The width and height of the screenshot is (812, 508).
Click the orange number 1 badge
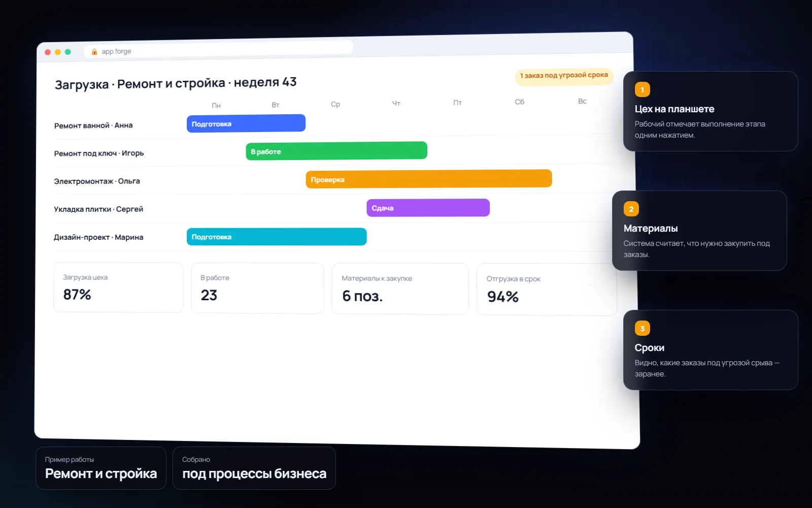tap(642, 90)
